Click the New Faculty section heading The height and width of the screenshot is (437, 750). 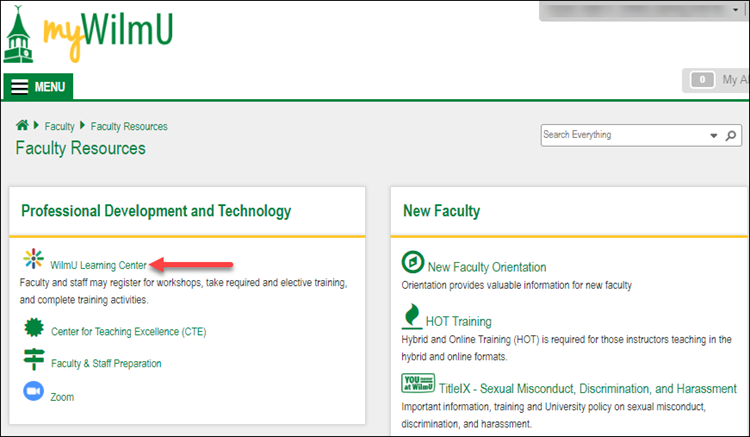click(441, 211)
